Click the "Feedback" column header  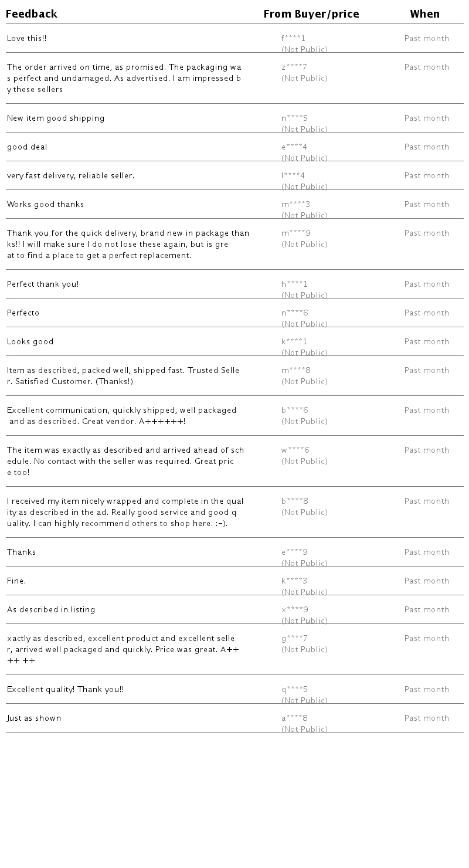32,14
